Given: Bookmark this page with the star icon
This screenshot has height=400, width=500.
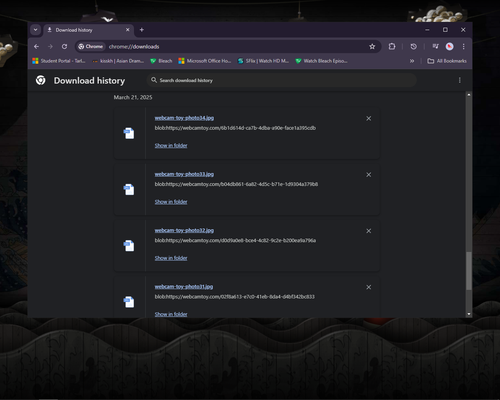Looking at the screenshot, I should pyautogui.click(x=372, y=47).
